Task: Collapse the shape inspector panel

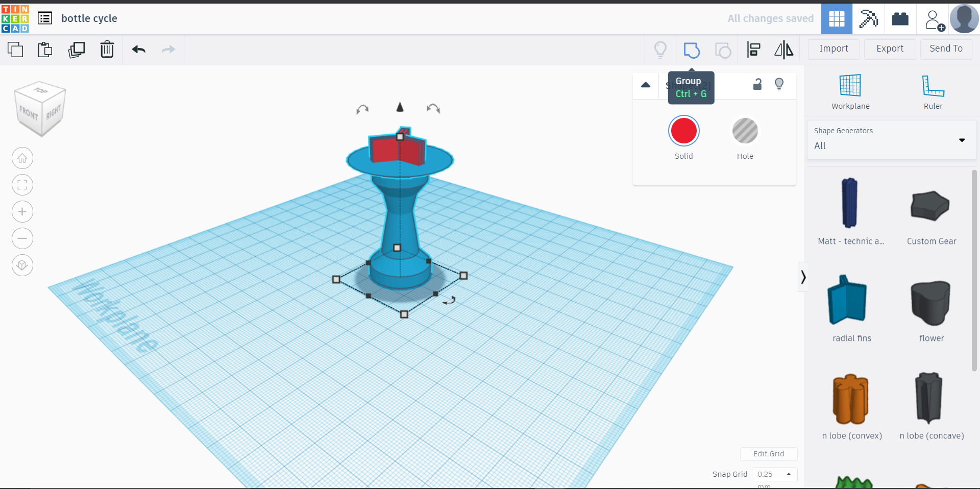Action: click(646, 85)
